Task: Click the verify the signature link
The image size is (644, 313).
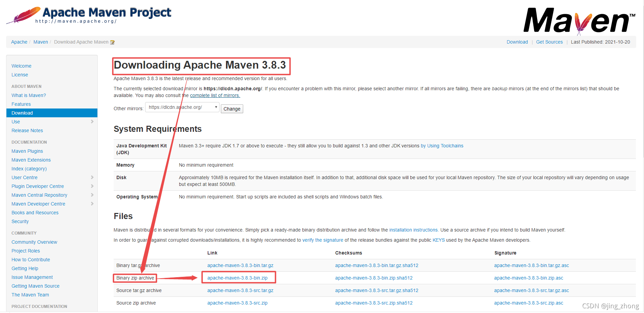Action: (323, 240)
